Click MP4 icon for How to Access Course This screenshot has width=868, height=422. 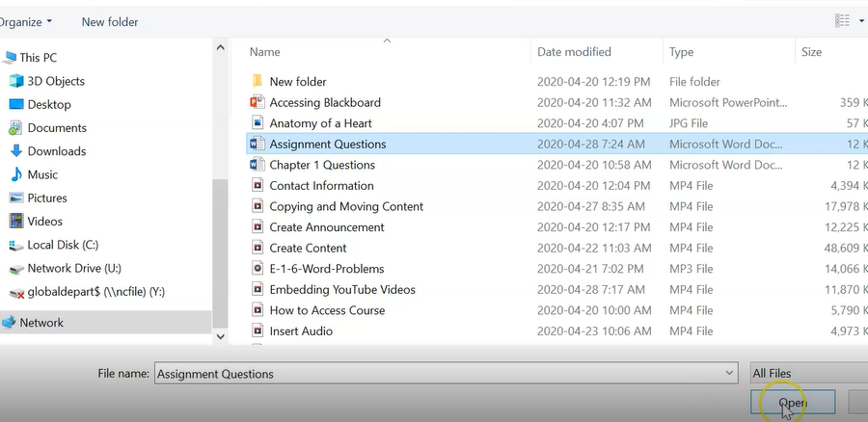point(257,309)
